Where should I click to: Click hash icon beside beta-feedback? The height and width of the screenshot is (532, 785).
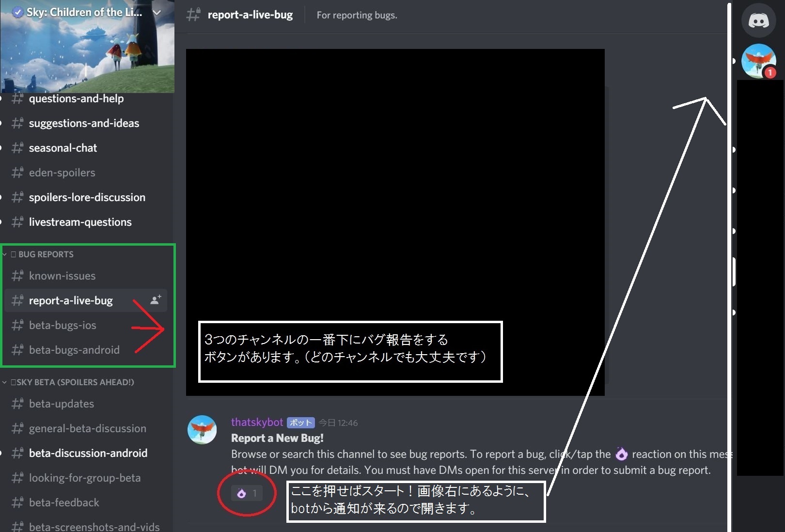pyautogui.click(x=17, y=502)
